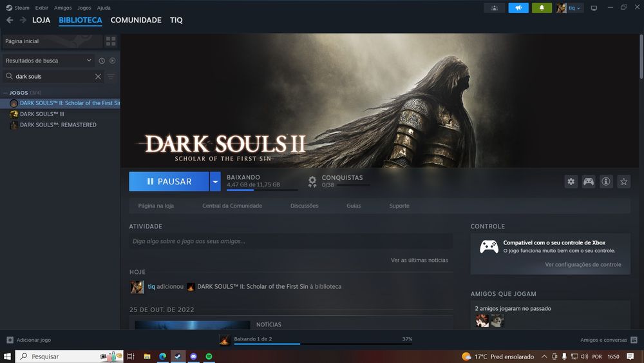644x363 pixels.
Task: Sort by recent activity clock icon
Action: (102, 61)
